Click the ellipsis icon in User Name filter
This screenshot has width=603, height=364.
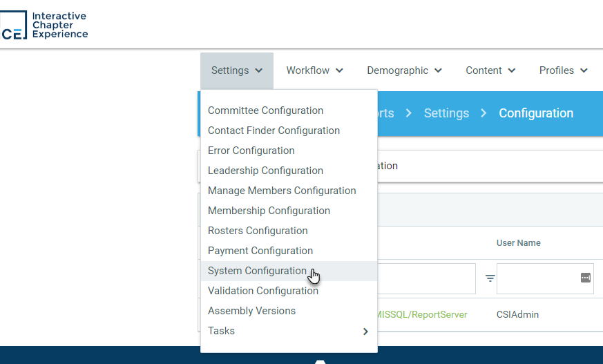click(585, 278)
